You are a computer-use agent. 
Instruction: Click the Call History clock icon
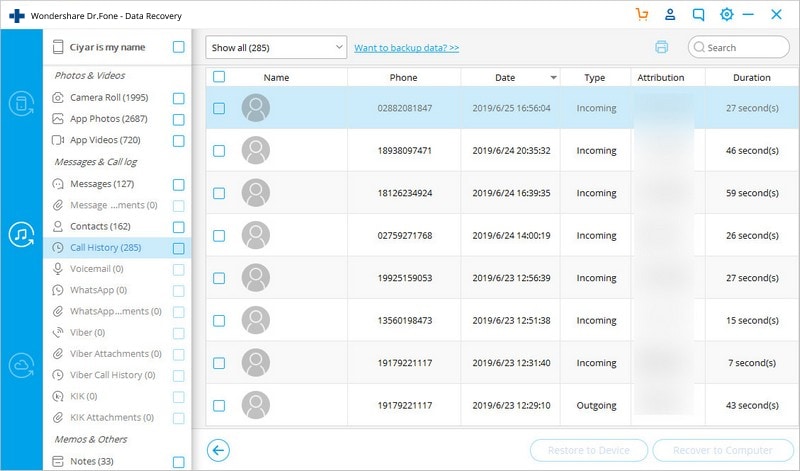(58, 247)
